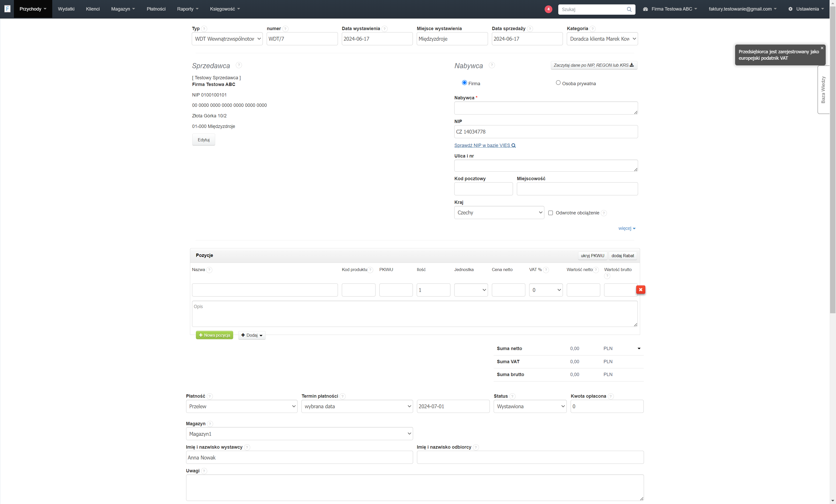This screenshot has height=504, width=836.
Task: Open the Magazyn top menu
Action: [x=123, y=9]
